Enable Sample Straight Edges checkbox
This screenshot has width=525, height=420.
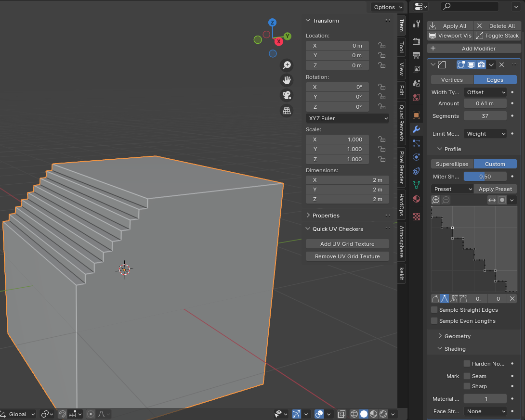pyautogui.click(x=434, y=310)
